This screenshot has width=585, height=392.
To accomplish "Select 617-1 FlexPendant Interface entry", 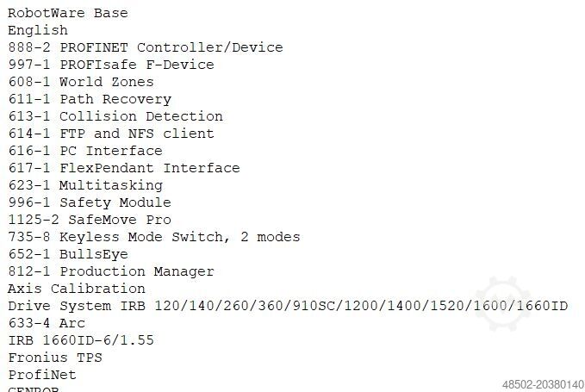I will coord(124,168).
